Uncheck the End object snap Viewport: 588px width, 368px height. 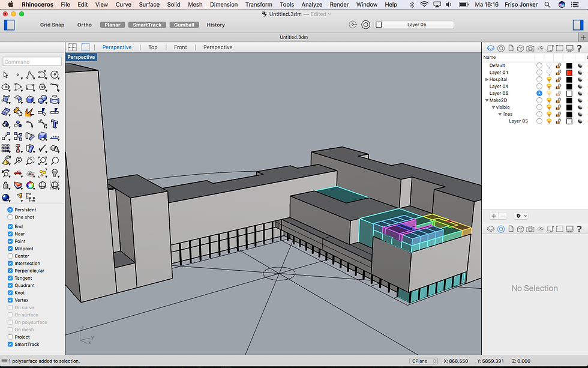coord(10,226)
